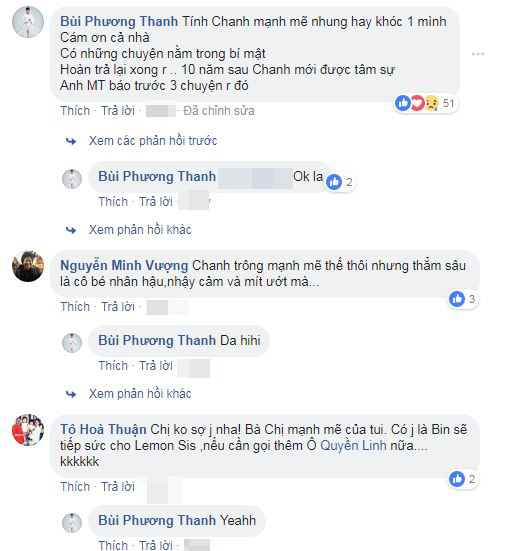Open the Quyền Linh tagged profile link
Viewport: 512px width, 551px height.
353,445
